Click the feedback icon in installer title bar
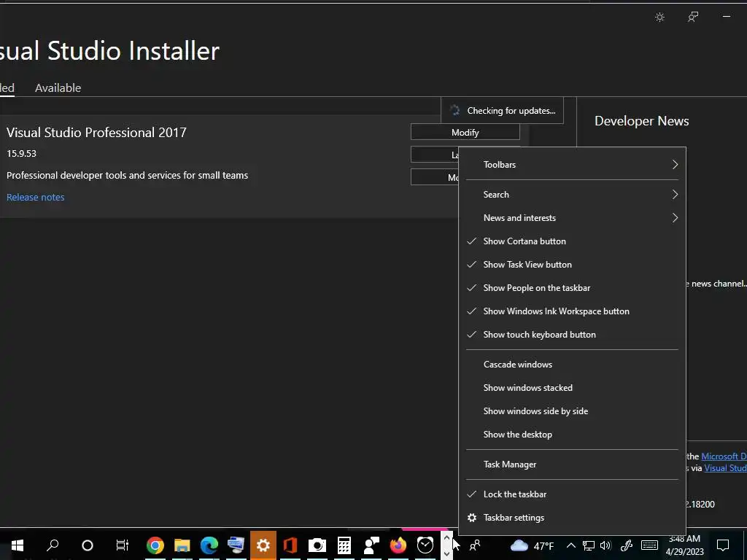 (693, 17)
